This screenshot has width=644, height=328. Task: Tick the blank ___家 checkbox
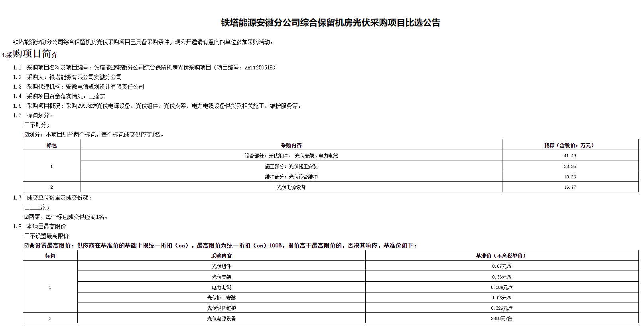point(27,207)
